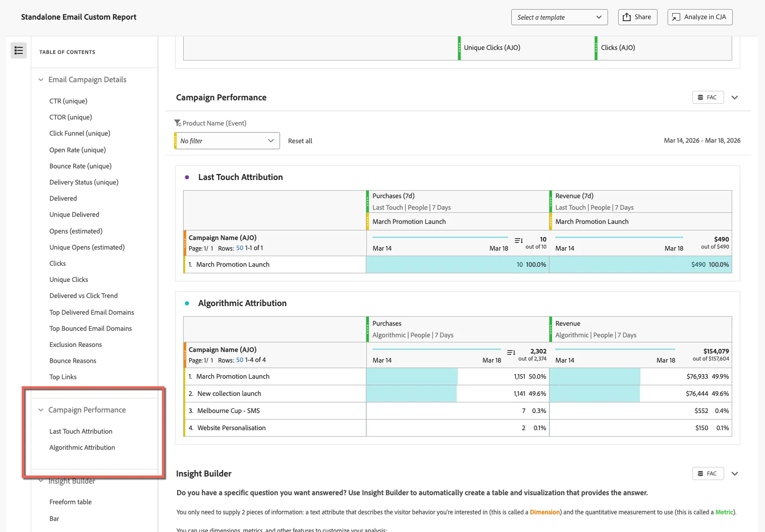Viewport: 765px width, 532px height.
Task: Collapse Email Campaign Details in table of contents
Action: pyautogui.click(x=41, y=80)
